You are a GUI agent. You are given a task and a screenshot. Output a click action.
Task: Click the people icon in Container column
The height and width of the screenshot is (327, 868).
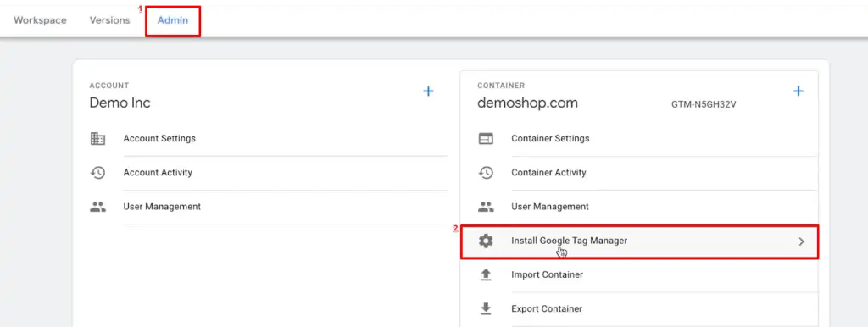coord(486,207)
